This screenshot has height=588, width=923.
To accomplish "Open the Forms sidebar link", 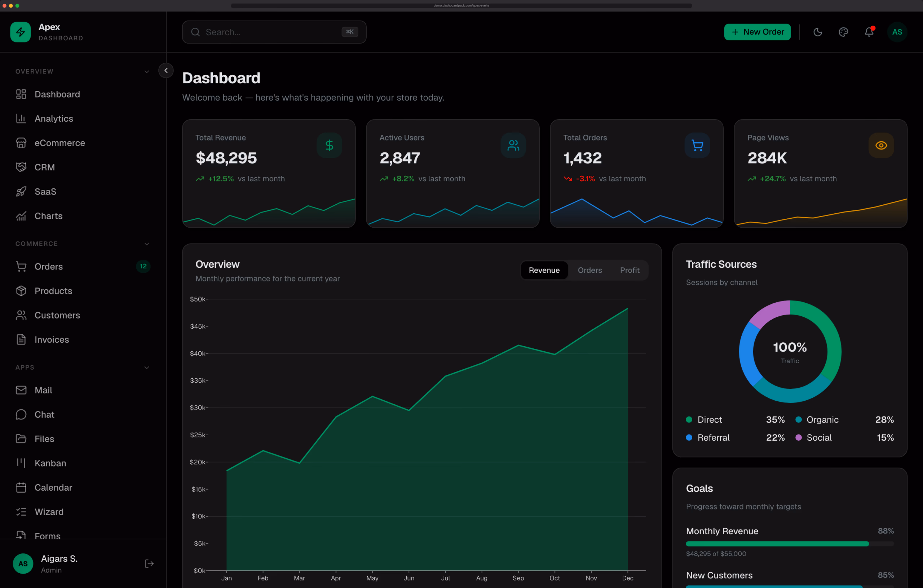I will (83, 535).
